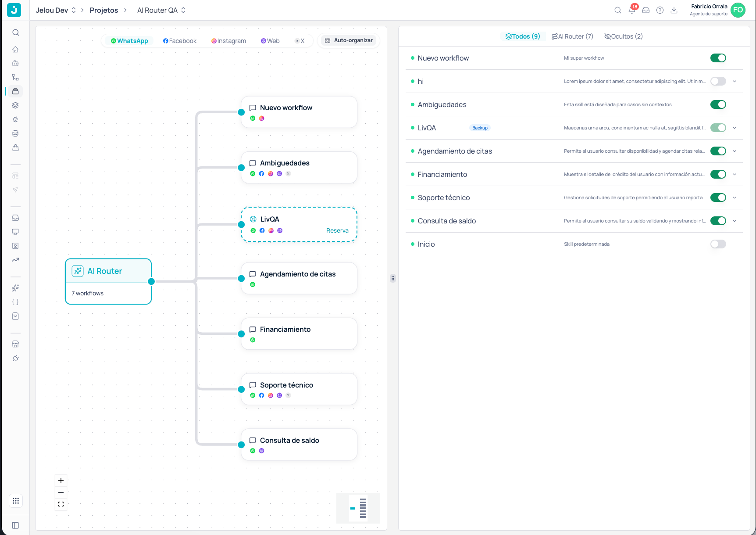This screenshot has width=756, height=535.
Task: Click the panel divider drag handle
Action: coord(393,278)
